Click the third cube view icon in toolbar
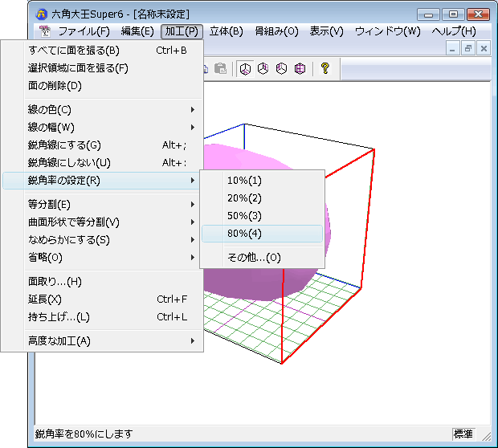Image resolution: width=498 pixels, height=448 pixels. pos(281,69)
